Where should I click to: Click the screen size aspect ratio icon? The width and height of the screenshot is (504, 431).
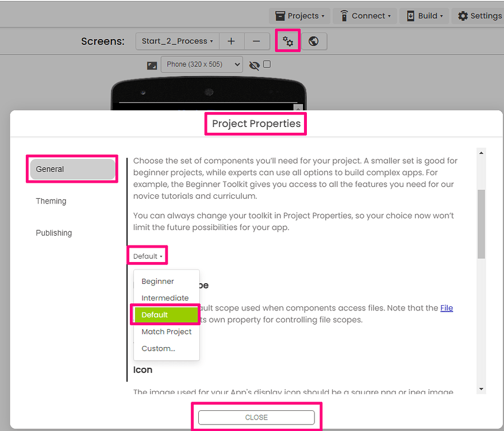tap(152, 64)
